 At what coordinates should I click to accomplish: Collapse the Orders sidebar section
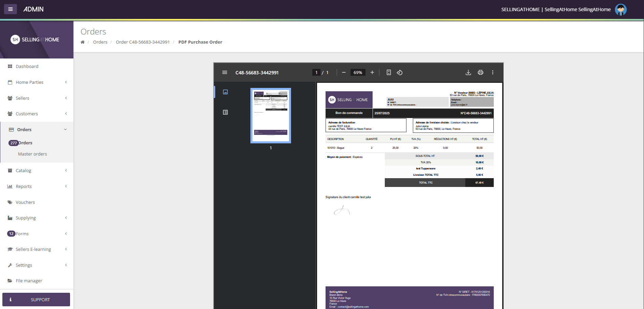point(37,129)
